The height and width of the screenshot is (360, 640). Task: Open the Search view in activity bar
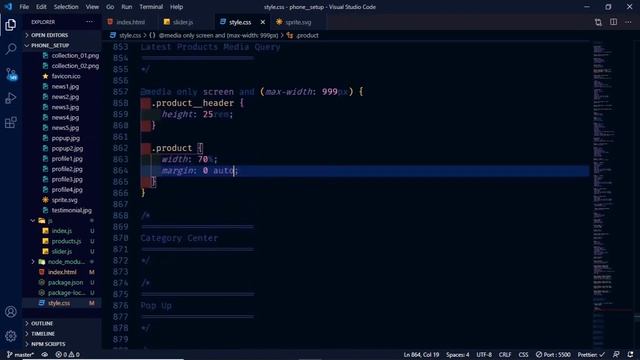click(11, 49)
